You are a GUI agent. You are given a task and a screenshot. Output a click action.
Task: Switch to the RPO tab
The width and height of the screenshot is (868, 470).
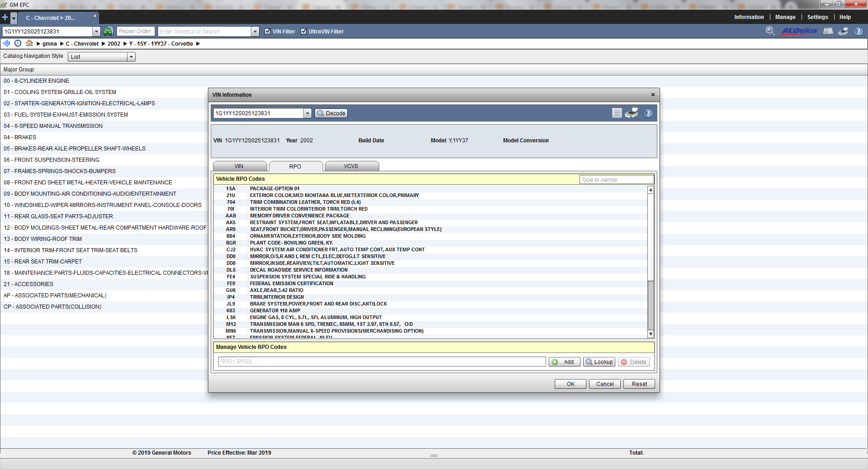[x=295, y=166]
